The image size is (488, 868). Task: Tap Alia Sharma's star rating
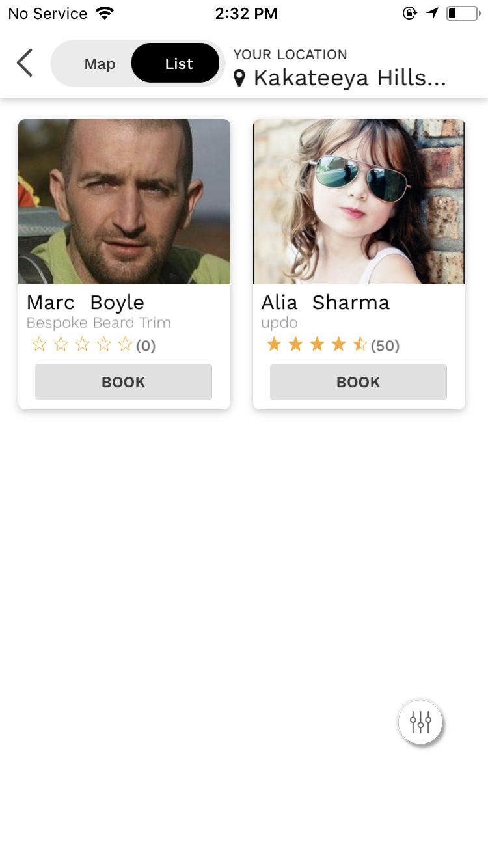tap(318, 345)
